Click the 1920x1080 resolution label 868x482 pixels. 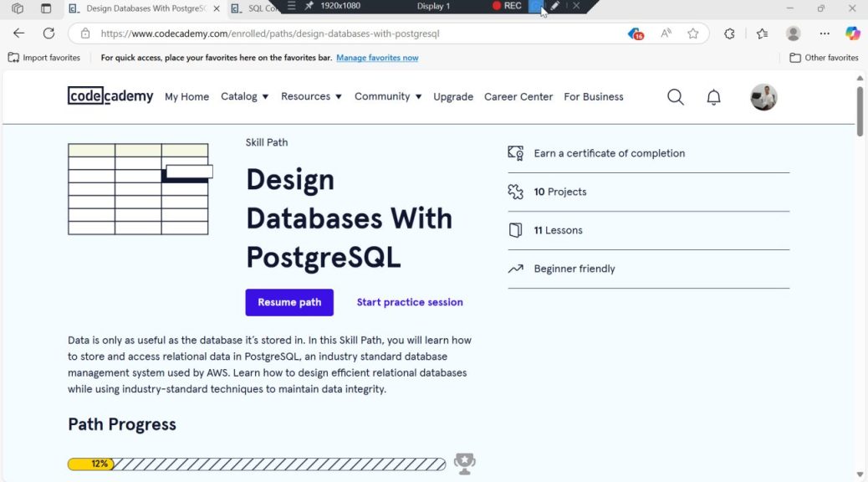point(340,6)
